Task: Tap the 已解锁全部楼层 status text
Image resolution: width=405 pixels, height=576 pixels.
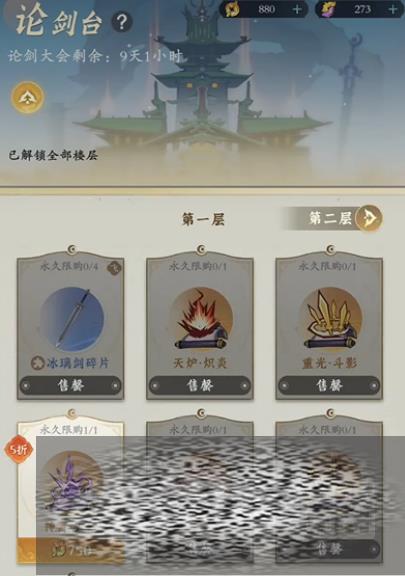Action: point(53,155)
